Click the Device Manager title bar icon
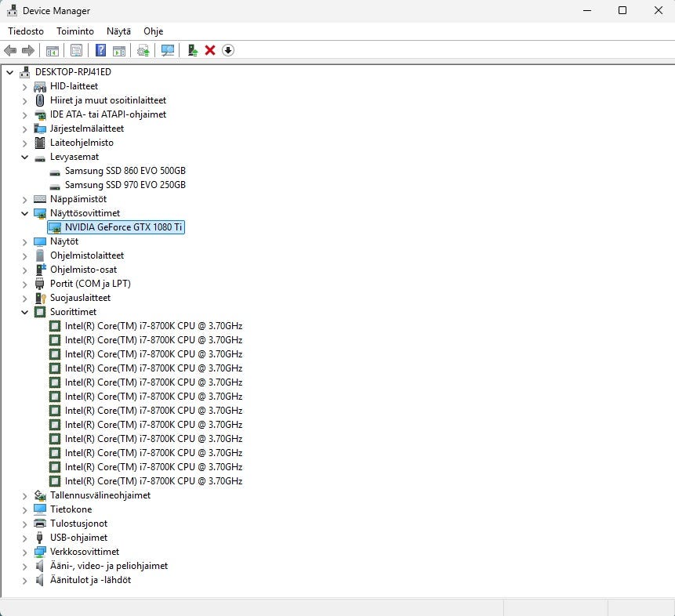This screenshot has width=675, height=616. point(12,10)
